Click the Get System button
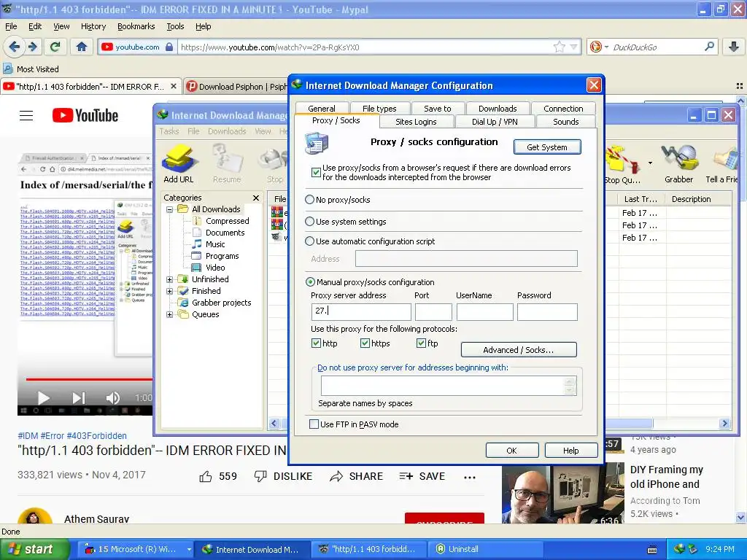 coord(547,147)
